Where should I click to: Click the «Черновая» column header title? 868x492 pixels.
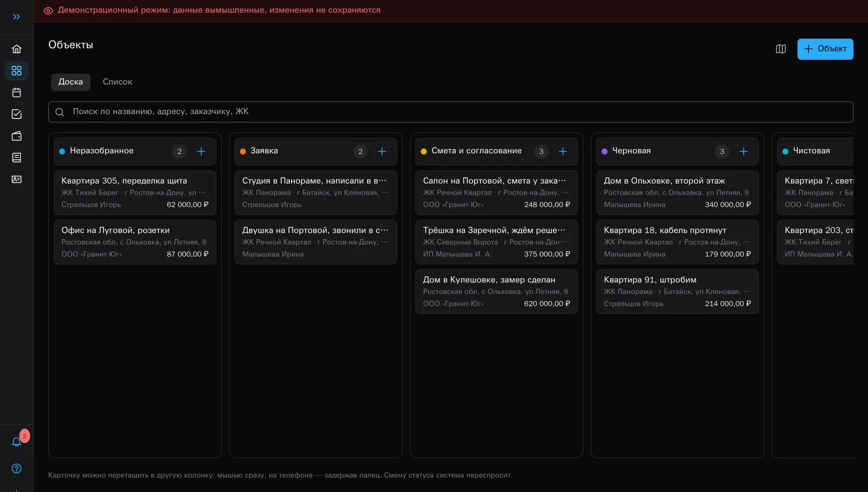point(631,151)
